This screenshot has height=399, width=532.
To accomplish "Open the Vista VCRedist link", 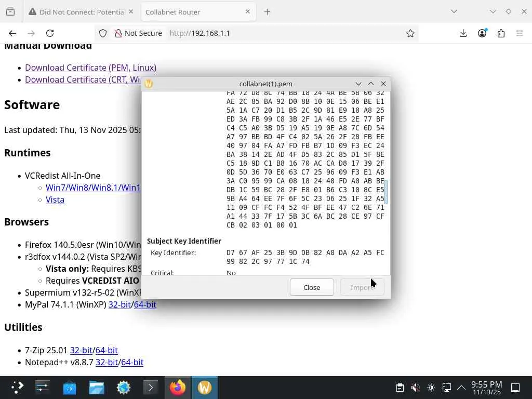I will (x=55, y=199).
